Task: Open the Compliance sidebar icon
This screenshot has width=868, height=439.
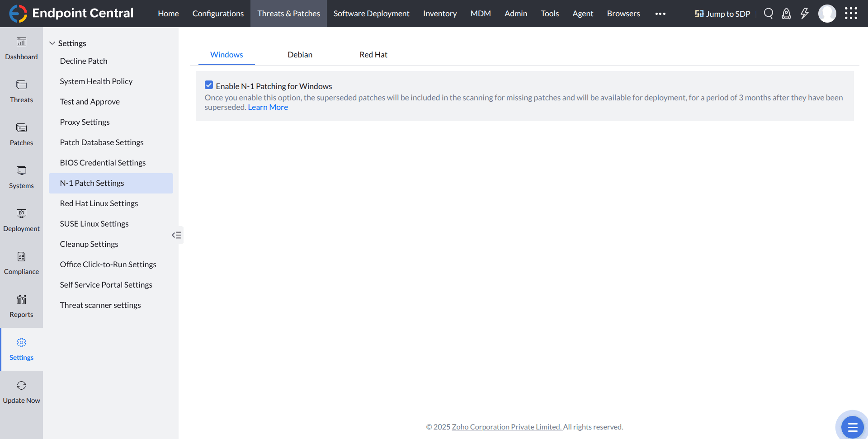Action: pos(21,257)
